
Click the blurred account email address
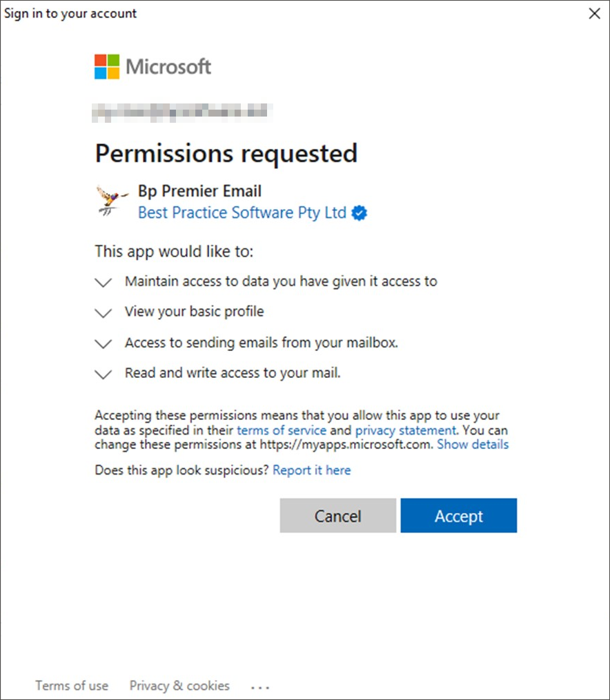click(x=182, y=112)
